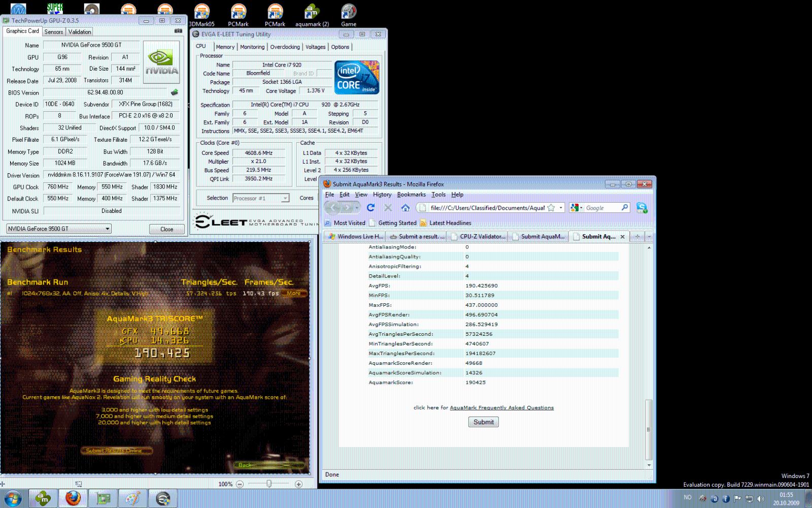Switch to the Sensors tab in GPU-Z
Viewport: 812px width, 508px height.
click(x=54, y=31)
